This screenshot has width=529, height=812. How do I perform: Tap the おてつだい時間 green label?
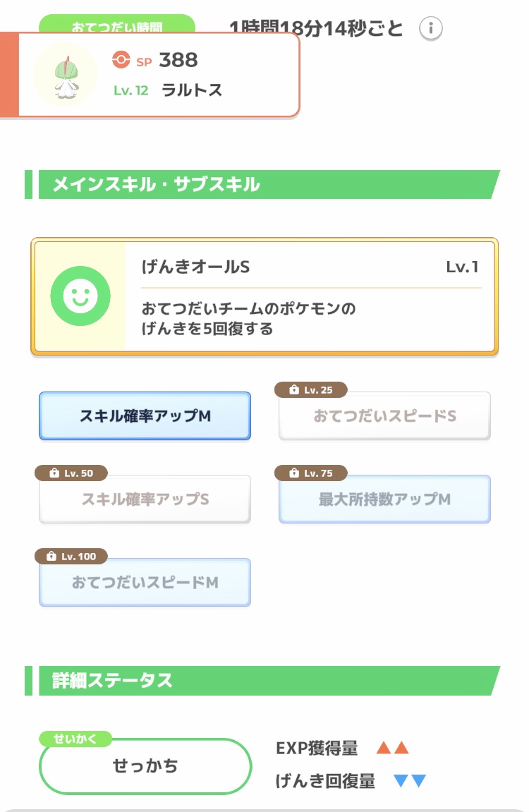(x=116, y=25)
